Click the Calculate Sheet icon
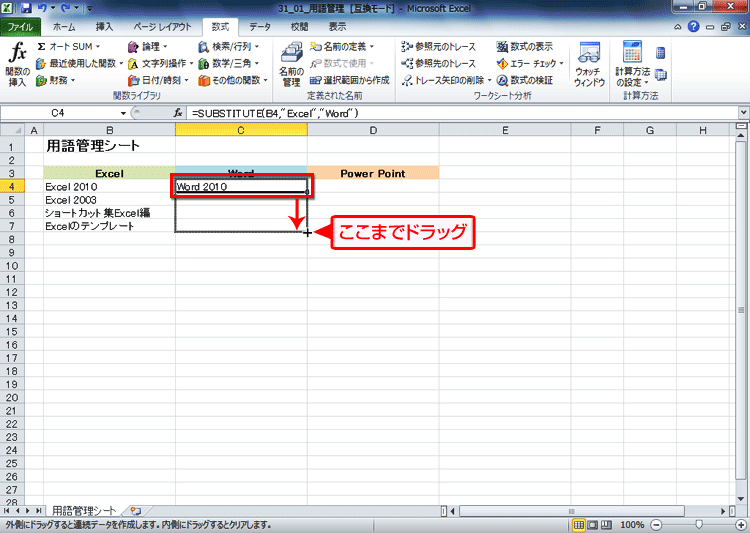 [x=661, y=75]
